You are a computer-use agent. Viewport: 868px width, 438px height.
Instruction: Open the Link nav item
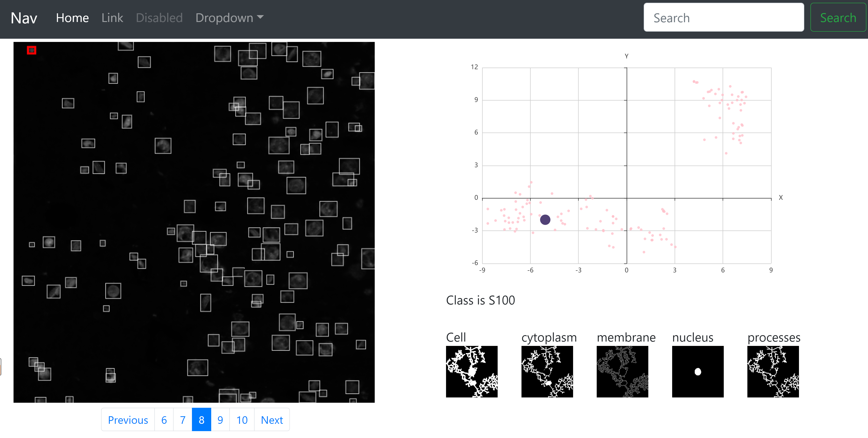pyautogui.click(x=112, y=18)
